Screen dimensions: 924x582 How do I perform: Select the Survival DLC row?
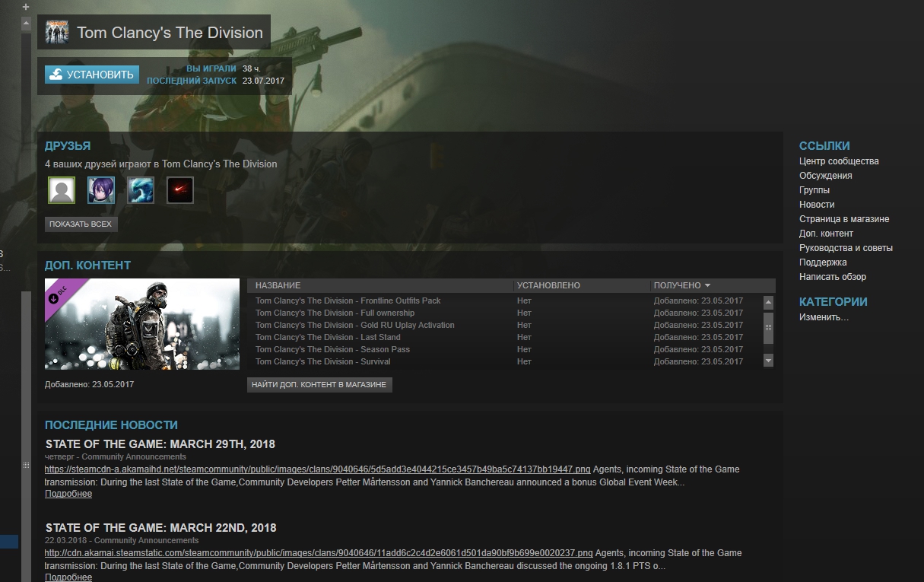point(504,361)
